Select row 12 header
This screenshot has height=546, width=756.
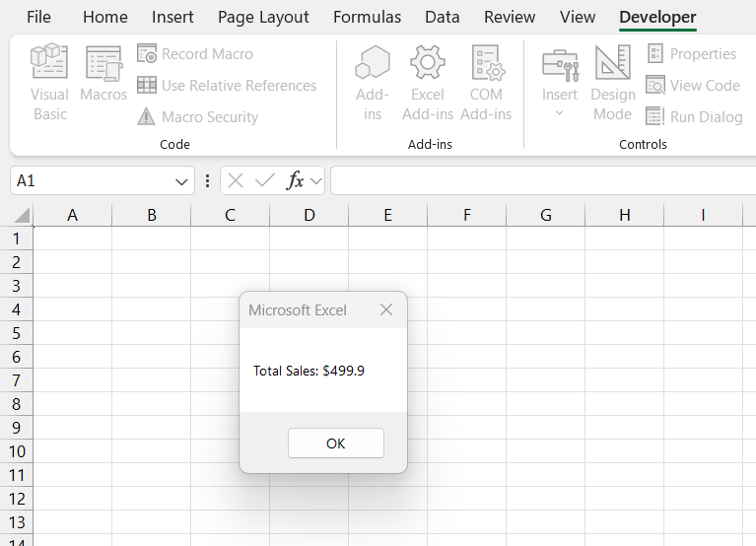point(17,499)
